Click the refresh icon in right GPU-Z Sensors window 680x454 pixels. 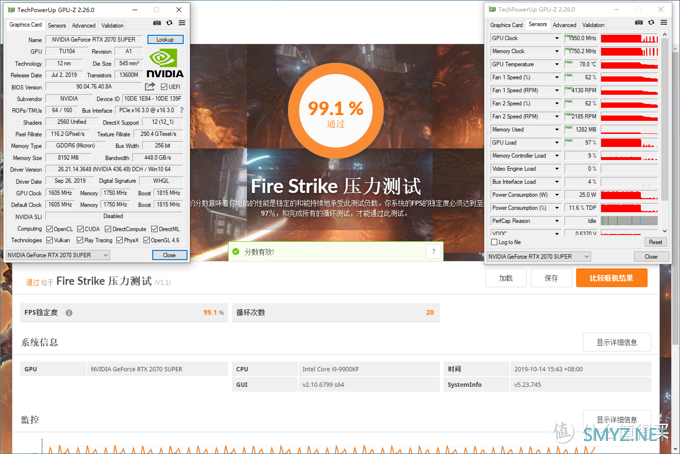tap(651, 22)
